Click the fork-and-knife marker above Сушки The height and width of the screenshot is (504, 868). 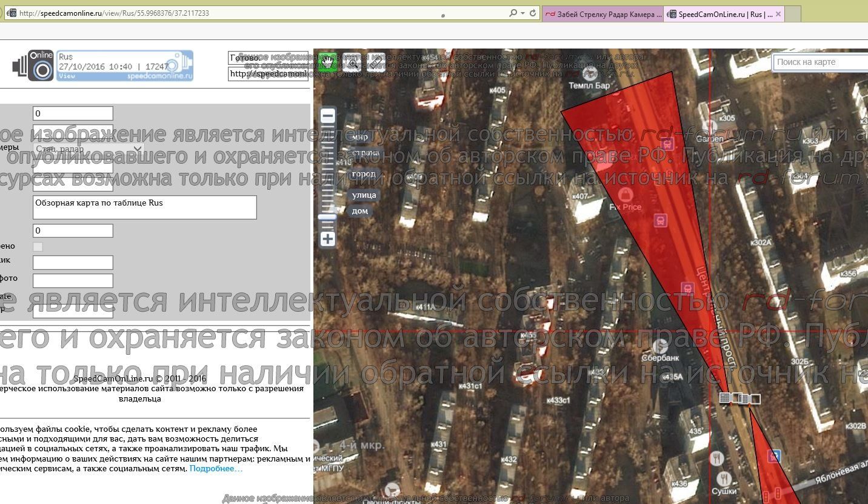pos(717,458)
